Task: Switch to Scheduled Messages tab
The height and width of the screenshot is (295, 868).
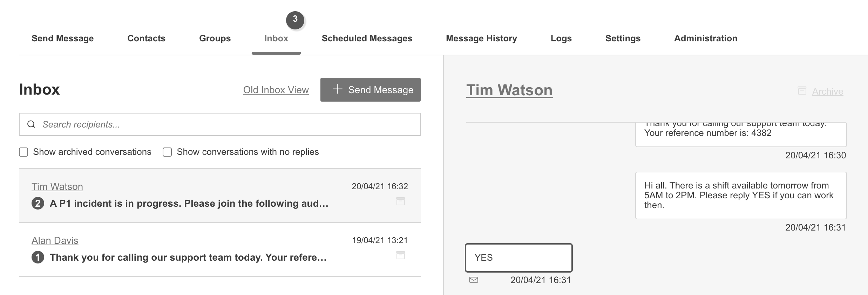Action: (x=367, y=38)
